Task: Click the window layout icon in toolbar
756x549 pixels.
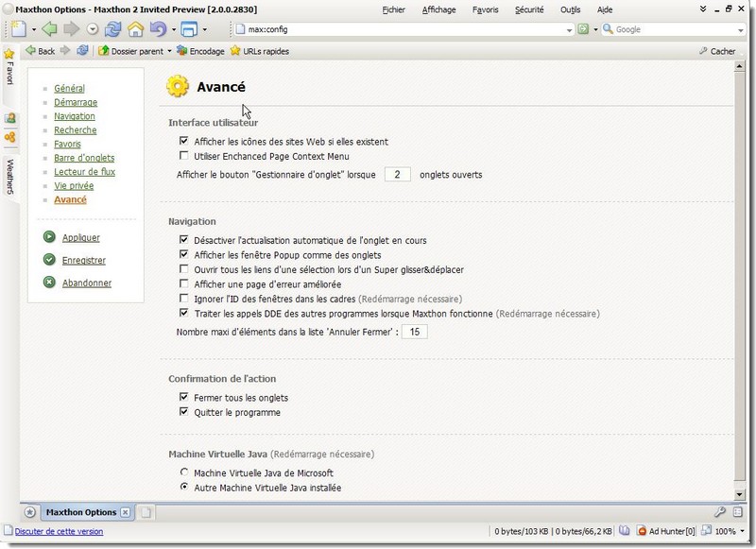Action: pyautogui.click(x=189, y=29)
